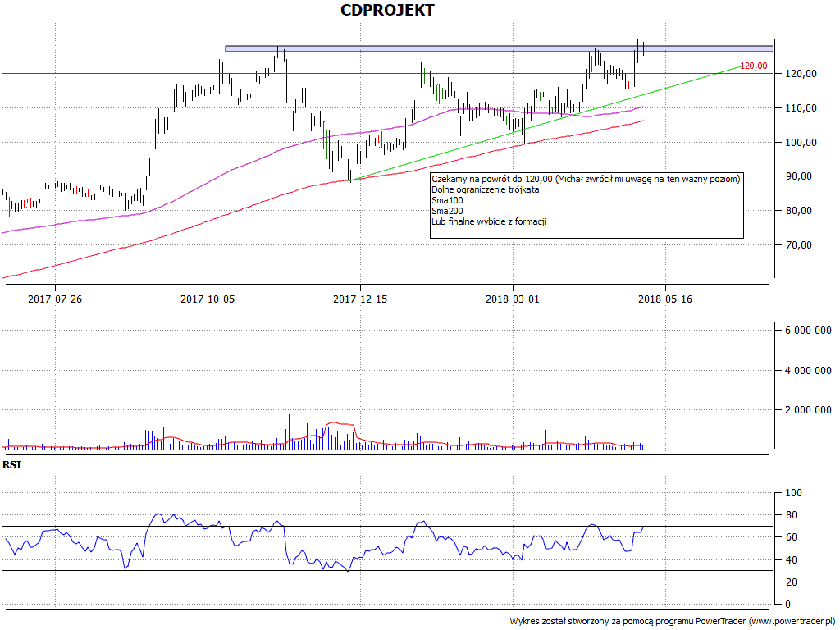Click the 'Dolne ograniczenie trójkąta' annotation line
This screenshot has height=630, width=840.
point(486,189)
